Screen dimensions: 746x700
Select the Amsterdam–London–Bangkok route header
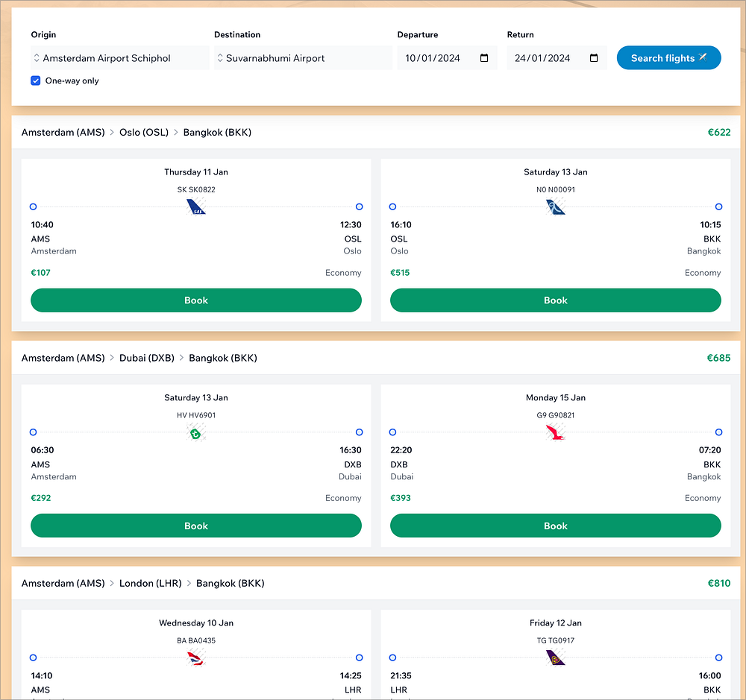coord(143,583)
